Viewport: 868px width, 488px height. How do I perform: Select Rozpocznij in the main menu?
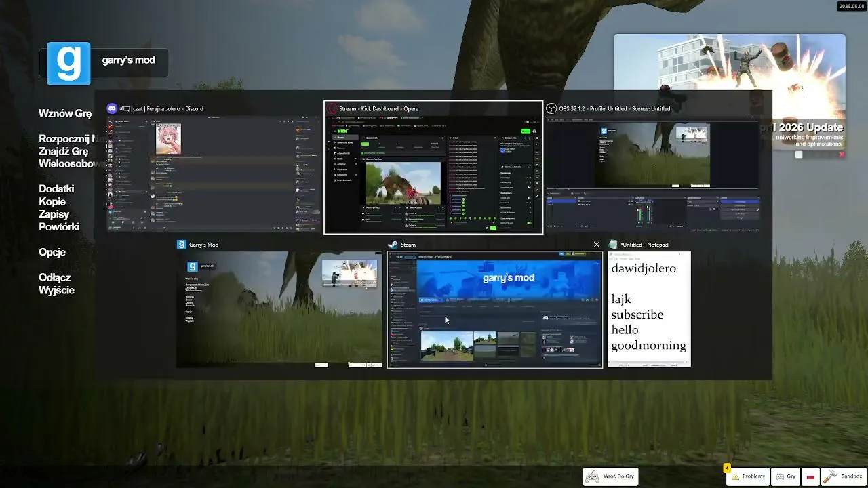pos(64,139)
